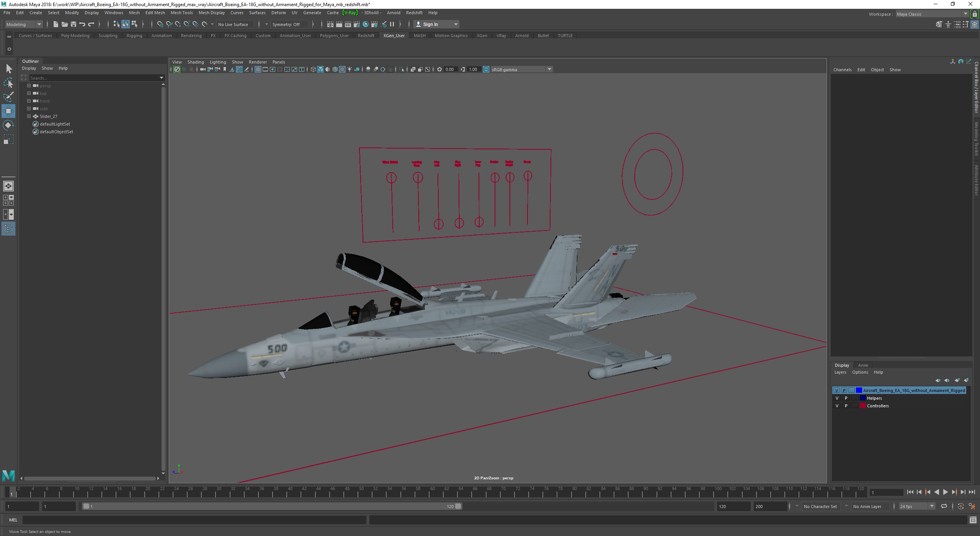980x536 pixels.
Task: Toggle loop playback button
Action: click(944, 506)
